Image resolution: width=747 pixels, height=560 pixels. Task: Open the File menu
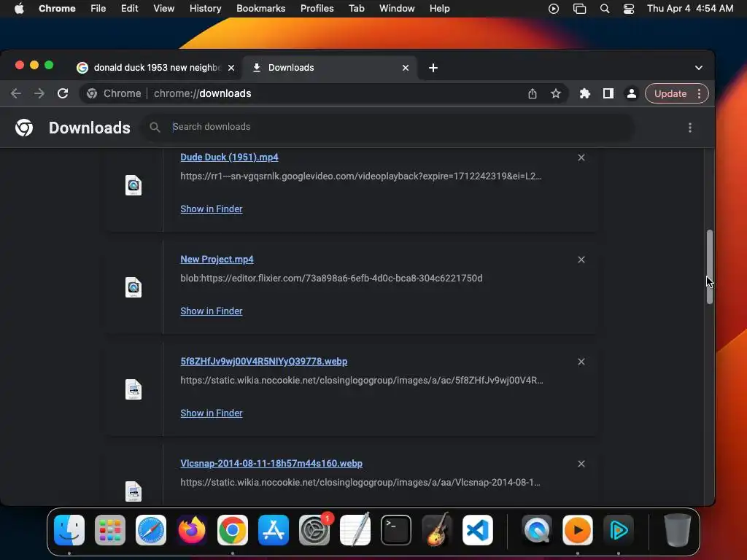coord(98,8)
